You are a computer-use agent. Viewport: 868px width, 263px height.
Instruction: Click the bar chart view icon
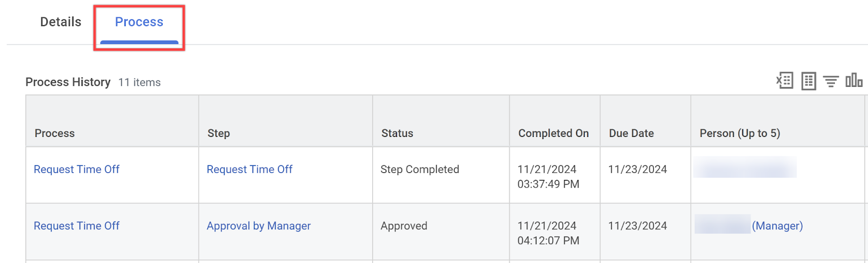tap(854, 80)
